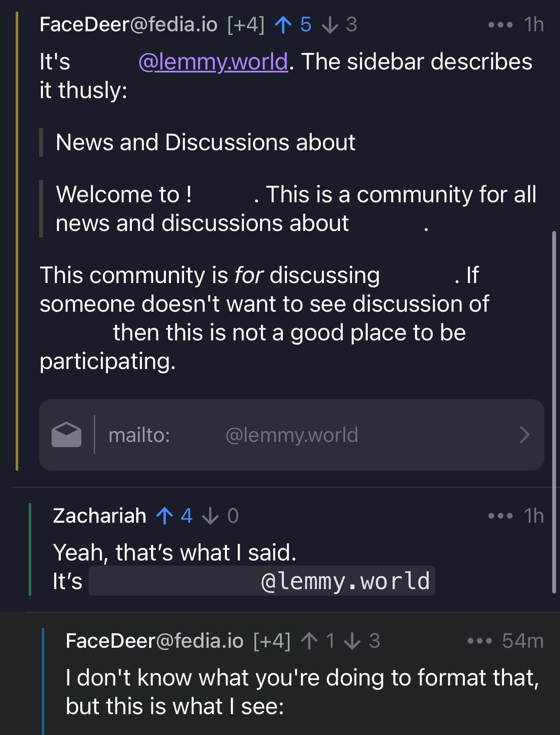Open the @lemmy.world purple link
The width and height of the screenshot is (560, 735).
point(213,62)
